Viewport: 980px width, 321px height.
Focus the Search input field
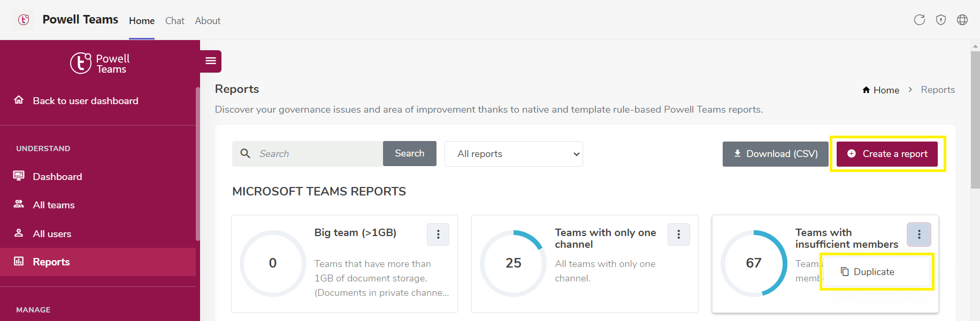[308, 154]
